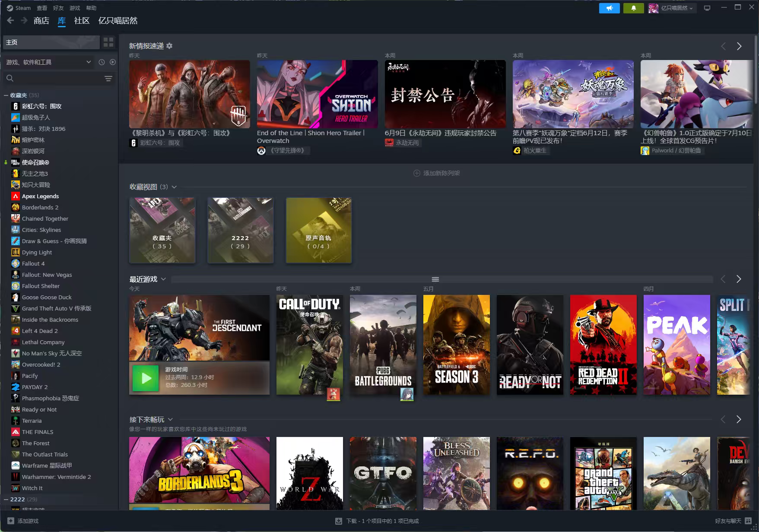
Task: Open the downloads icon in bottom bar
Action: 339,521
